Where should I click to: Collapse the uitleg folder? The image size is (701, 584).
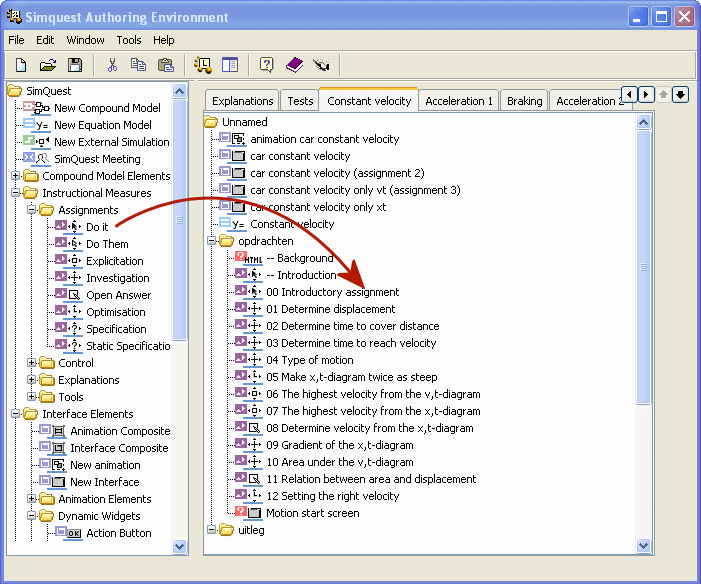click(211, 529)
